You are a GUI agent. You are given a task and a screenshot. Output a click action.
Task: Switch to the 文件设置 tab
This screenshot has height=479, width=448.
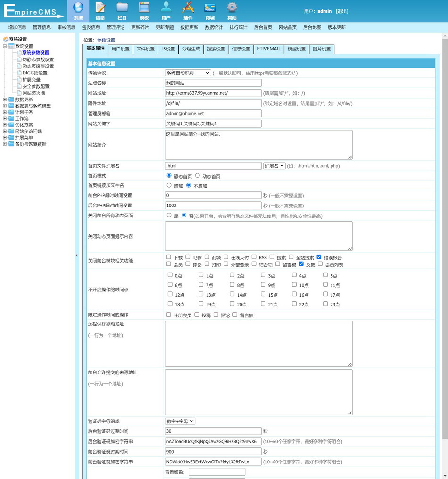point(145,49)
